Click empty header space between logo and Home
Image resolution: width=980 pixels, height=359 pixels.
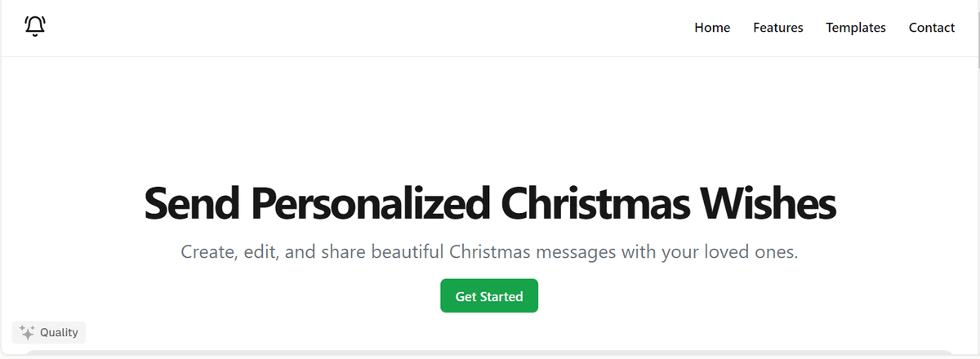367,28
